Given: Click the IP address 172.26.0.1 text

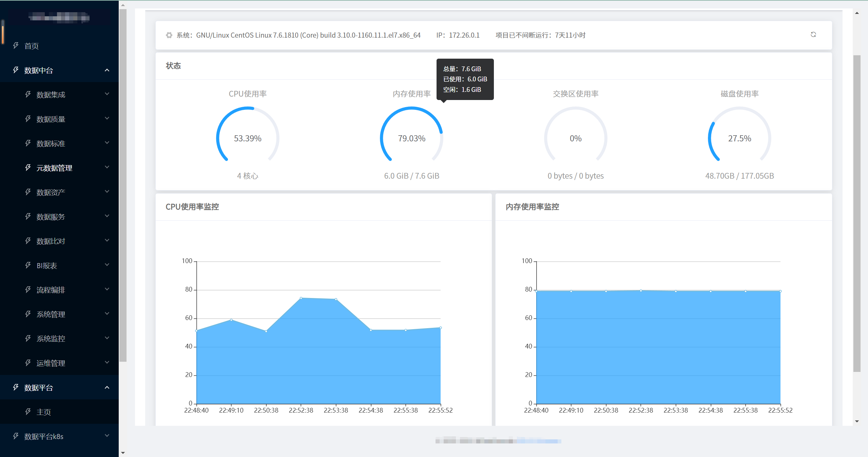Looking at the screenshot, I should [464, 35].
